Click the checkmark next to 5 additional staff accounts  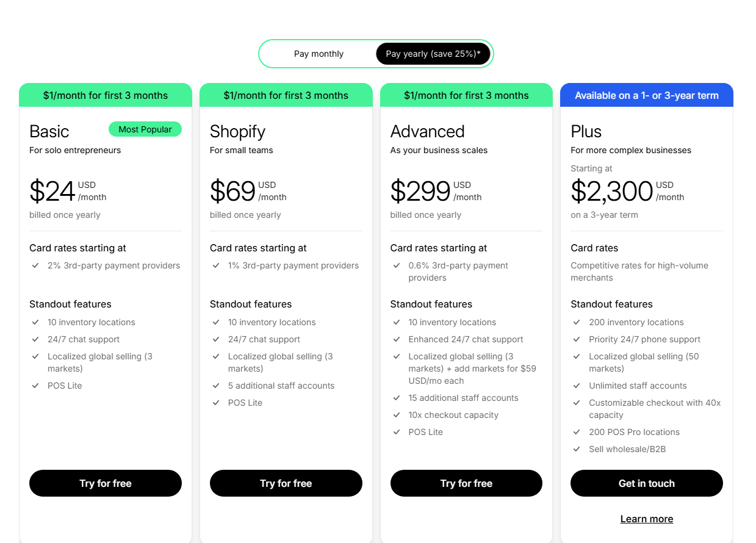click(x=216, y=386)
